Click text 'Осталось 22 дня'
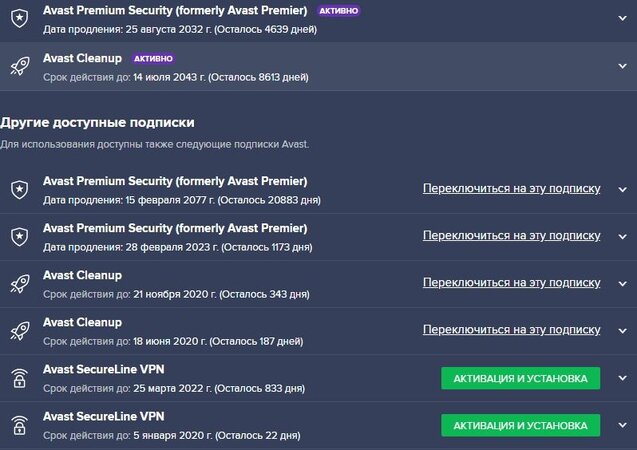 [x=258, y=436]
